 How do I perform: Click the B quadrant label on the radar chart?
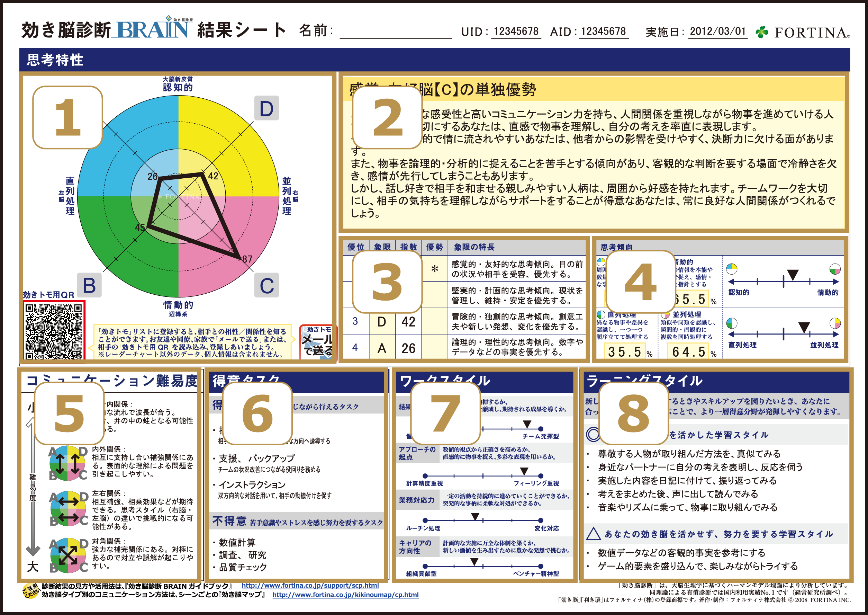pos(89,285)
